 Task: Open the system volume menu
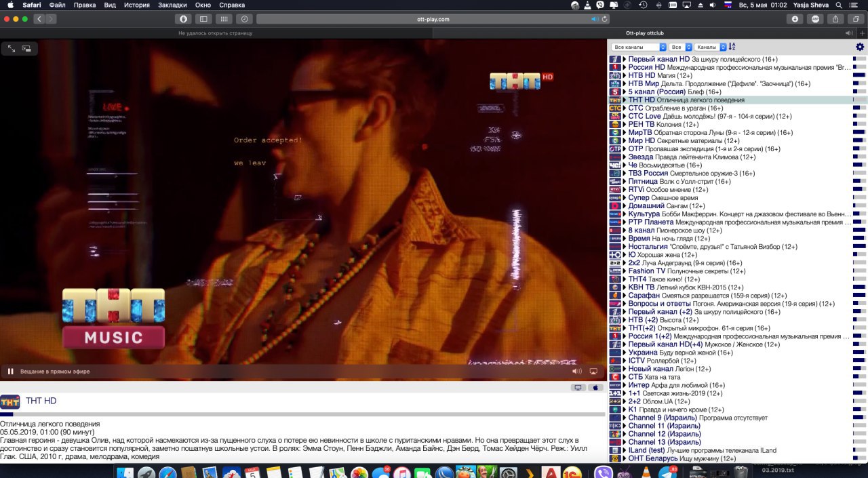coord(713,5)
